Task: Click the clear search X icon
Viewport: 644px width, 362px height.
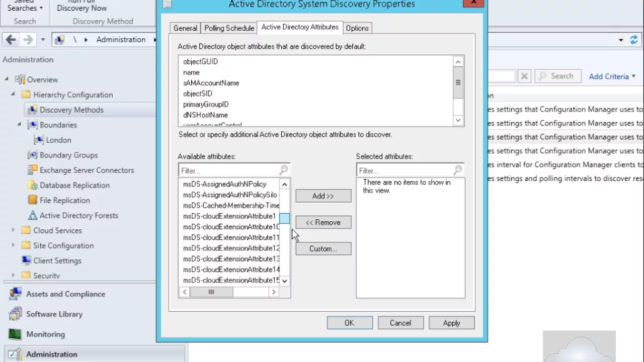Action: 524,76
